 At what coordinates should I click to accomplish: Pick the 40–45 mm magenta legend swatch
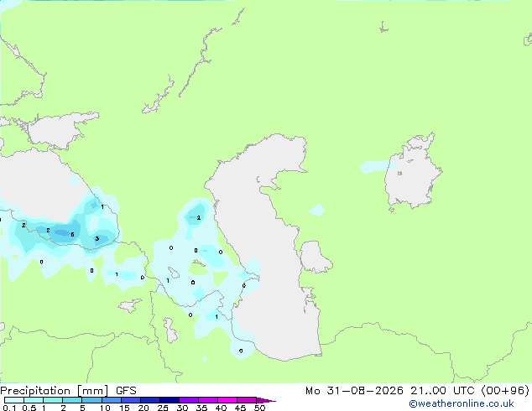click(227, 400)
